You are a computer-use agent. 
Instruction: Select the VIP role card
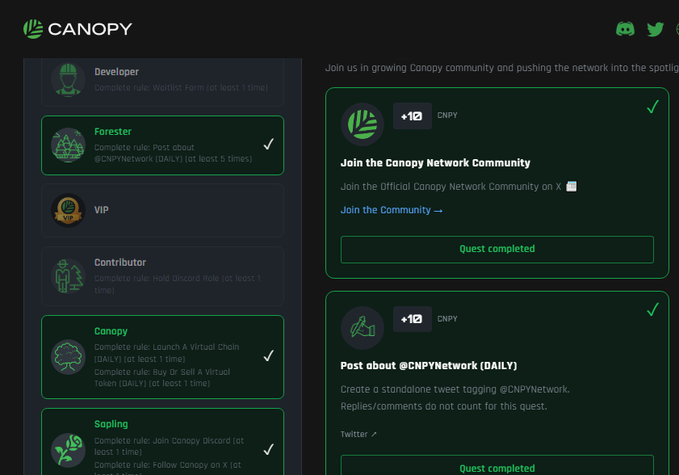coord(162,210)
